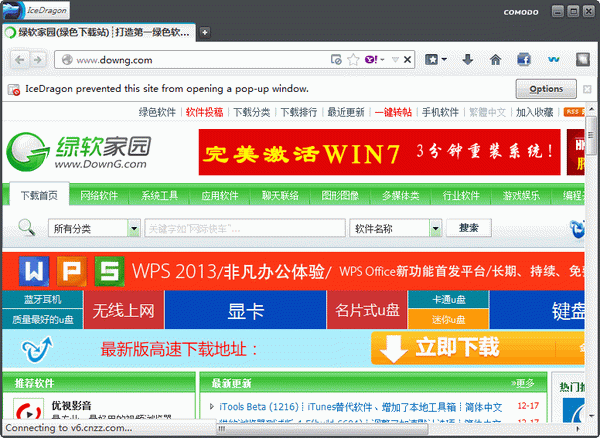Screen dimensions: 600x438
Task: Click the blue W icon of WPS
Action: tap(34, 271)
